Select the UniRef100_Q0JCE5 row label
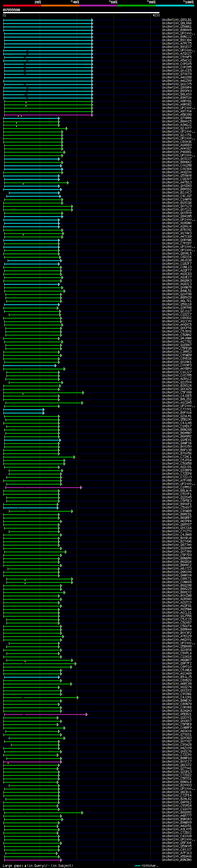The image size is (197, 868). (177, 71)
